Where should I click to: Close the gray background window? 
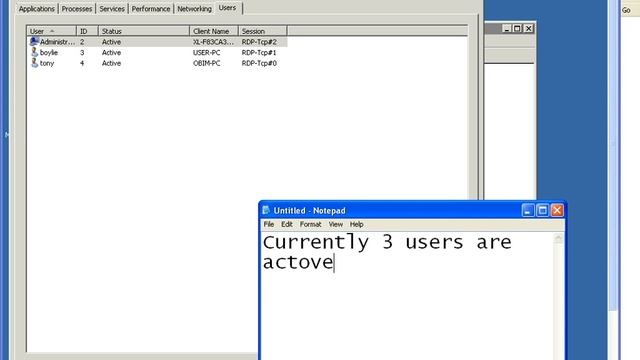529,29
